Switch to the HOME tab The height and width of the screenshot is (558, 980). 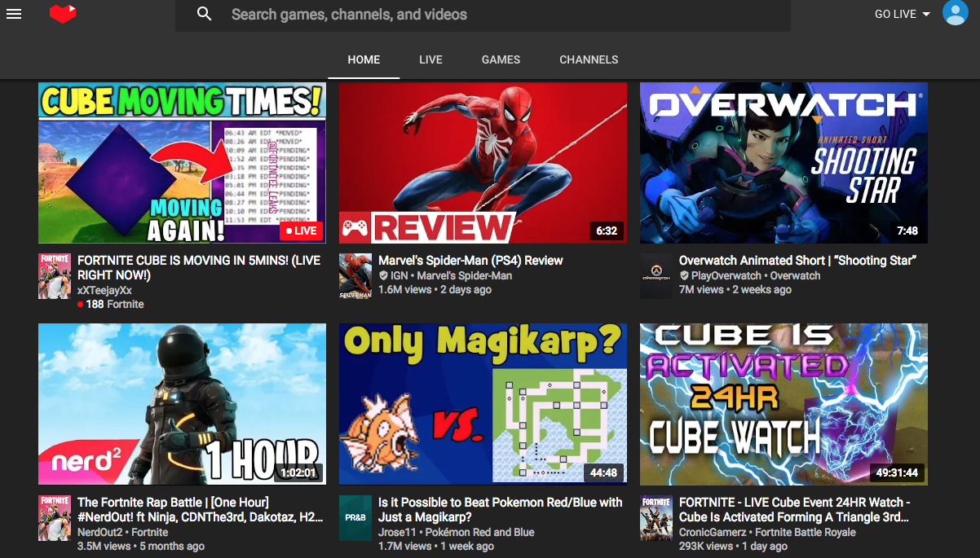coord(364,59)
